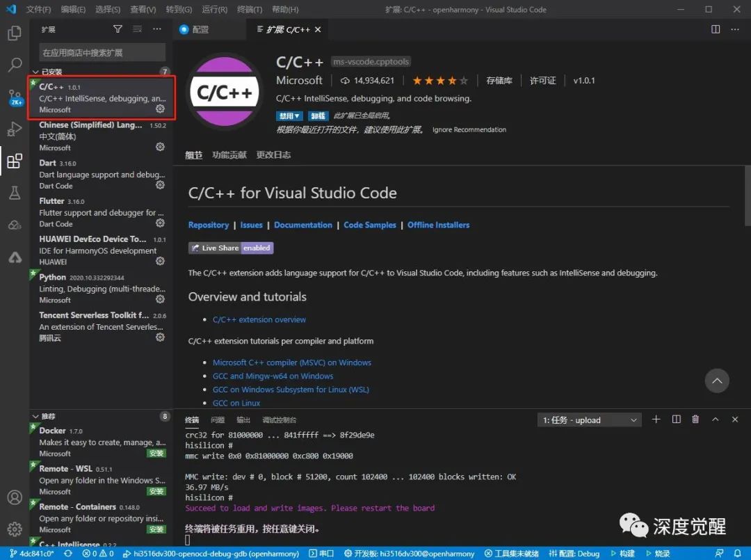Screen dimensions: 751x560
Task: Click GCC on Linux tutorial link
Action: [236, 403]
